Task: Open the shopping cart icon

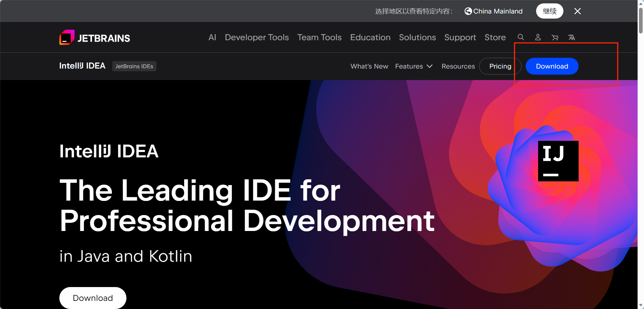Action: click(555, 37)
